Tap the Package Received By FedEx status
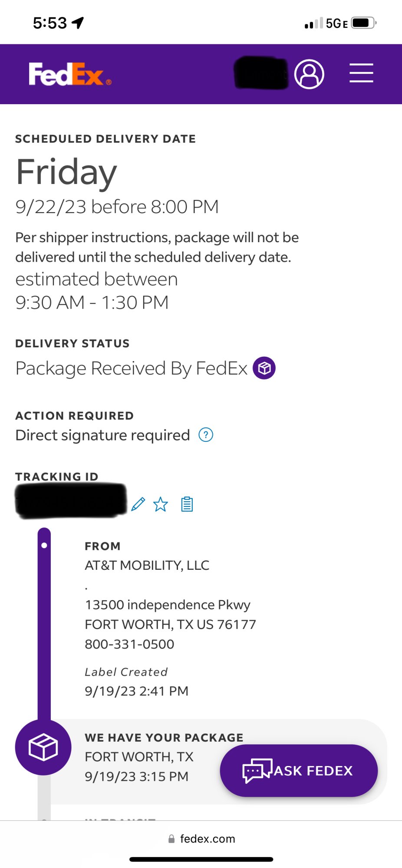The image size is (402, 868). (131, 368)
